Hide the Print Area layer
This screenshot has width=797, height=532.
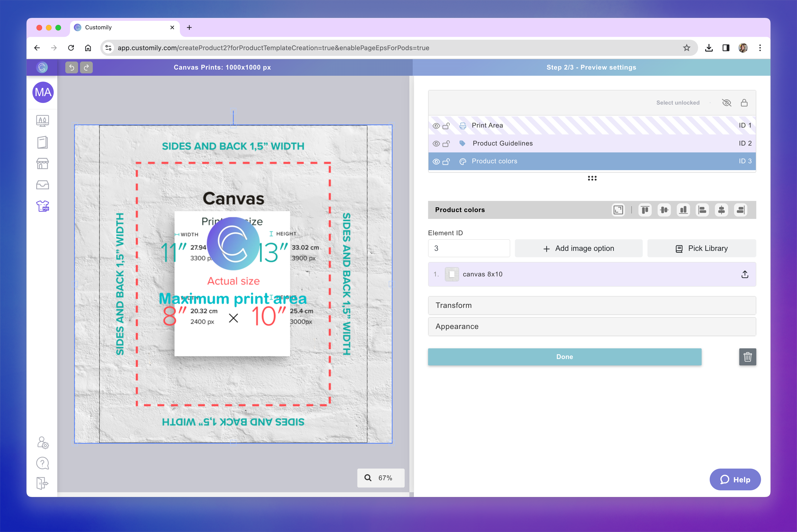436,126
